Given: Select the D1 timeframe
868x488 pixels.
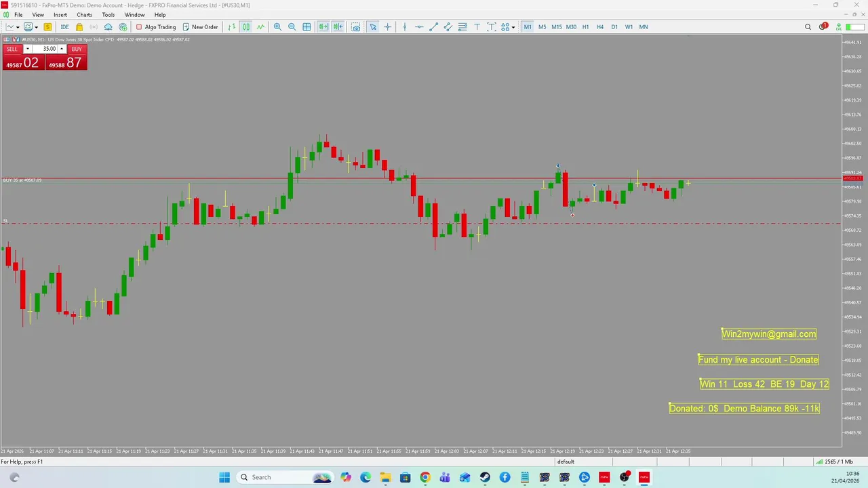Looking at the screenshot, I should [614, 27].
